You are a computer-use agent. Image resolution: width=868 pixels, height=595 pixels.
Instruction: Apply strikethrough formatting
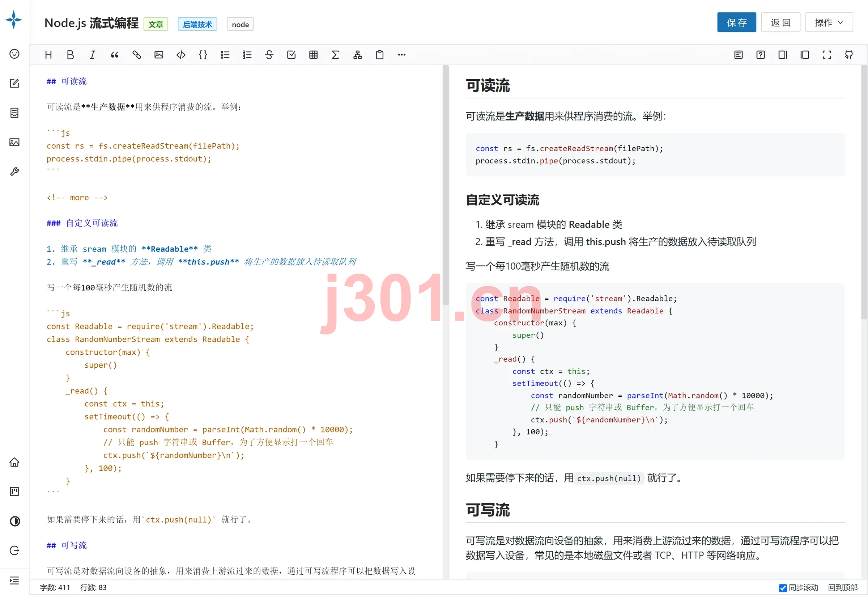[x=269, y=55]
